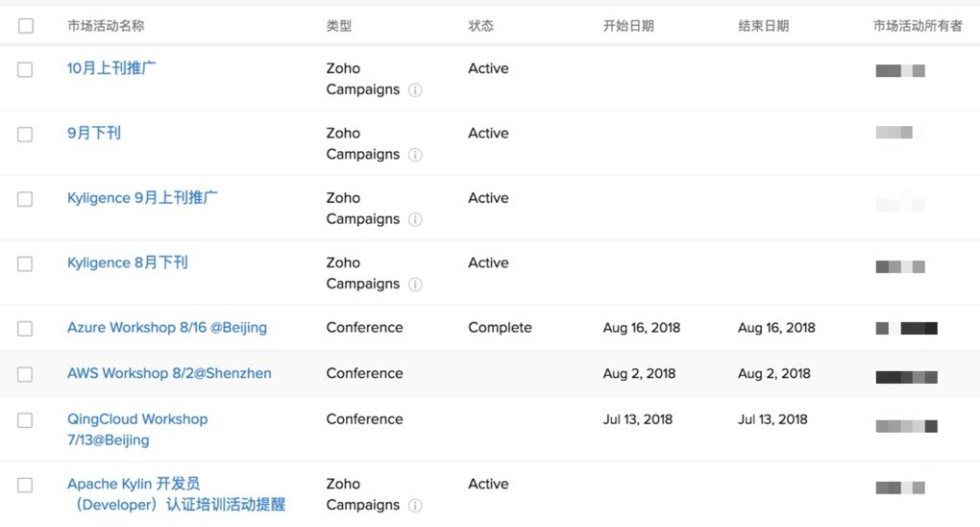Screen dimensions: 980x527
Task: Click the 类型 column header
Action: pos(339,26)
